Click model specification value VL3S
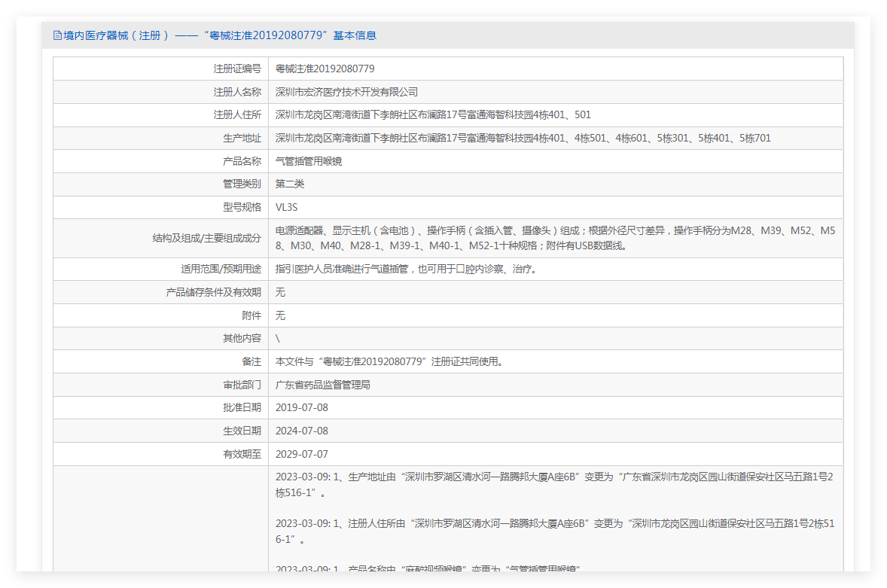The height and width of the screenshot is (588, 887). [286, 208]
